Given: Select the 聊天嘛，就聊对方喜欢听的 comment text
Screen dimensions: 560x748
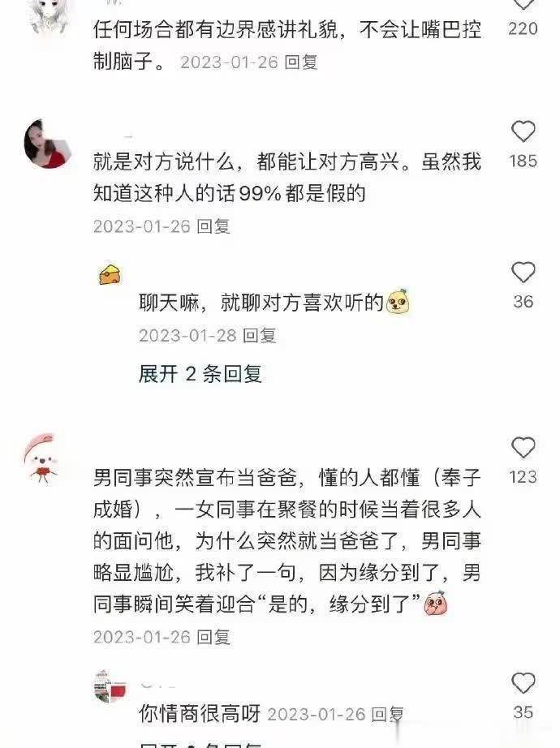Looking at the screenshot, I should click(x=261, y=303).
